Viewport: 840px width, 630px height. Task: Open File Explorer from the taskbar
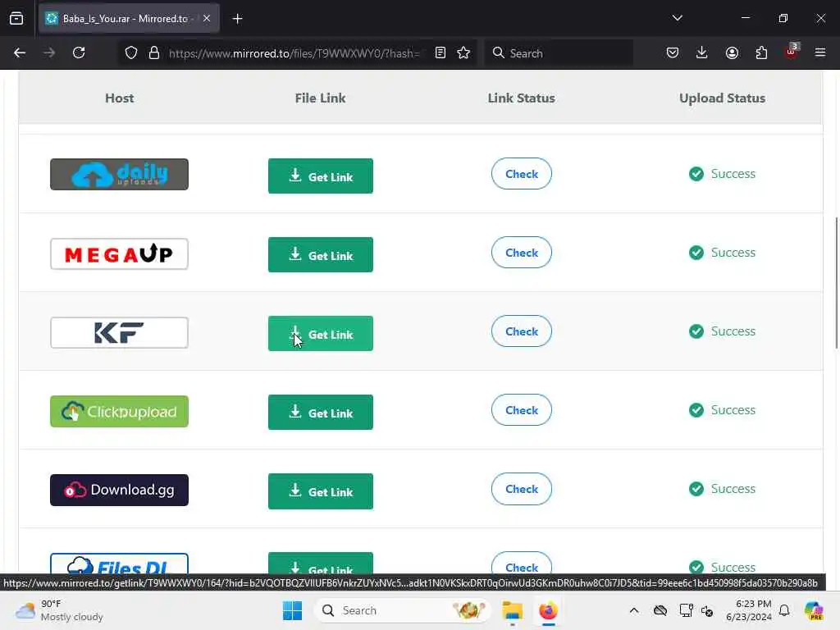(x=512, y=610)
